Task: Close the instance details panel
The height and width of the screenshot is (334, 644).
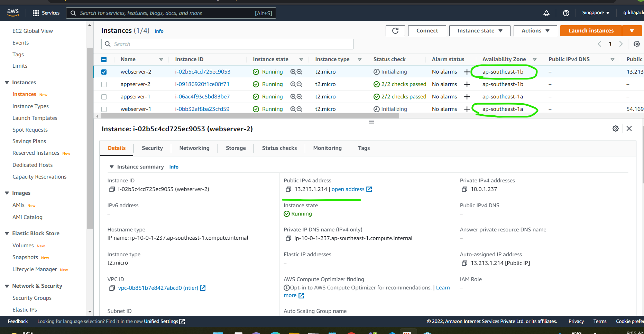Action: pyautogui.click(x=629, y=128)
